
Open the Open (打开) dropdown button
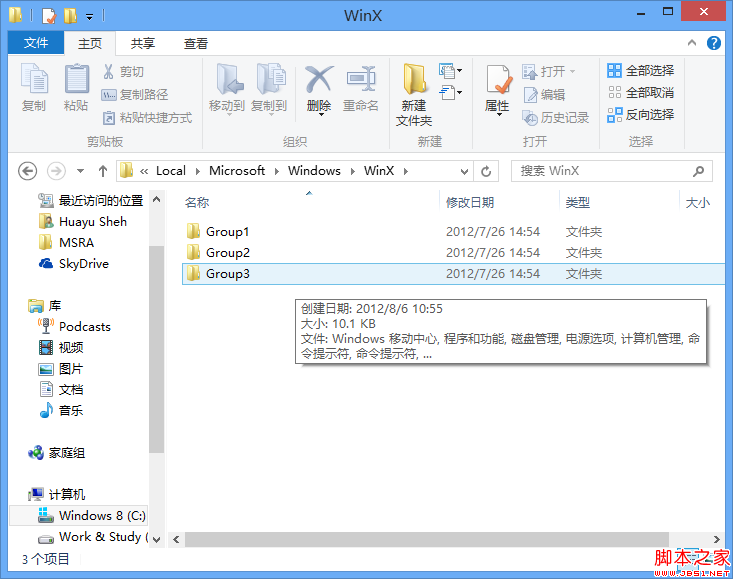(549, 71)
